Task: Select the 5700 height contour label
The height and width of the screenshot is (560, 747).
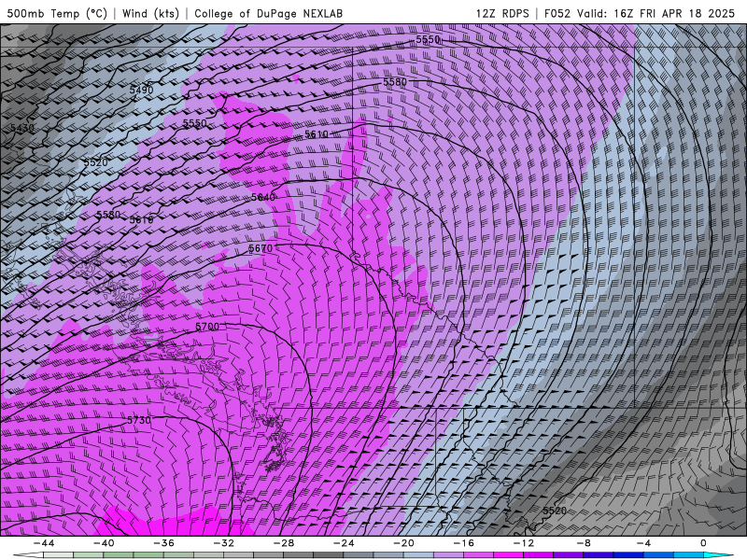Action: [x=207, y=327]
